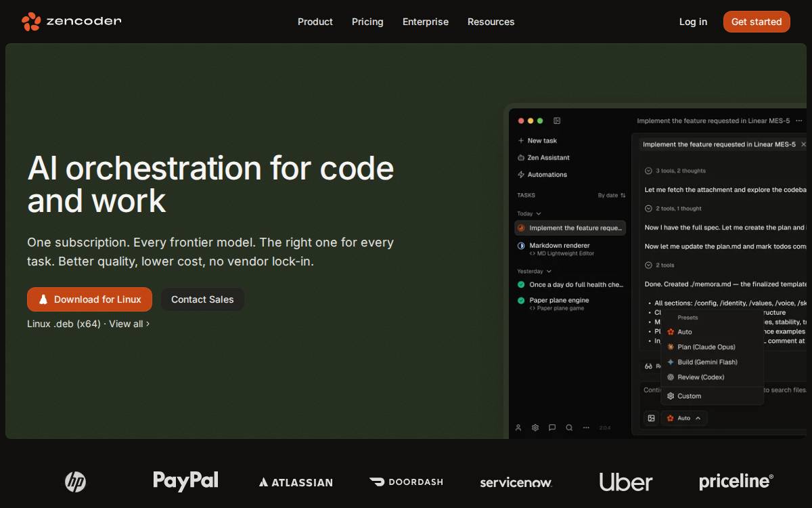Screen dimensions: 812x508
Task: Choose the Review (Codex) preset
Action: click(x=712, y=377)
